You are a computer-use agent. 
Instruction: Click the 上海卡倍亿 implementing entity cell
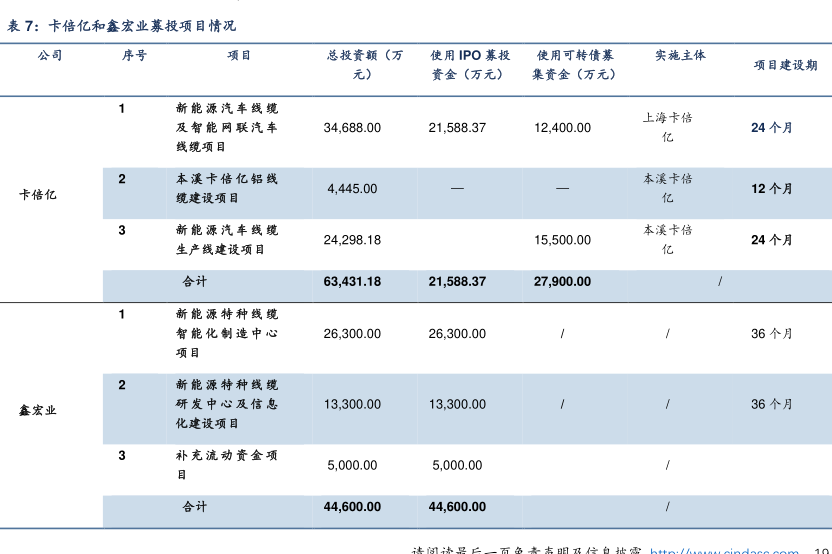coord(667,127)
